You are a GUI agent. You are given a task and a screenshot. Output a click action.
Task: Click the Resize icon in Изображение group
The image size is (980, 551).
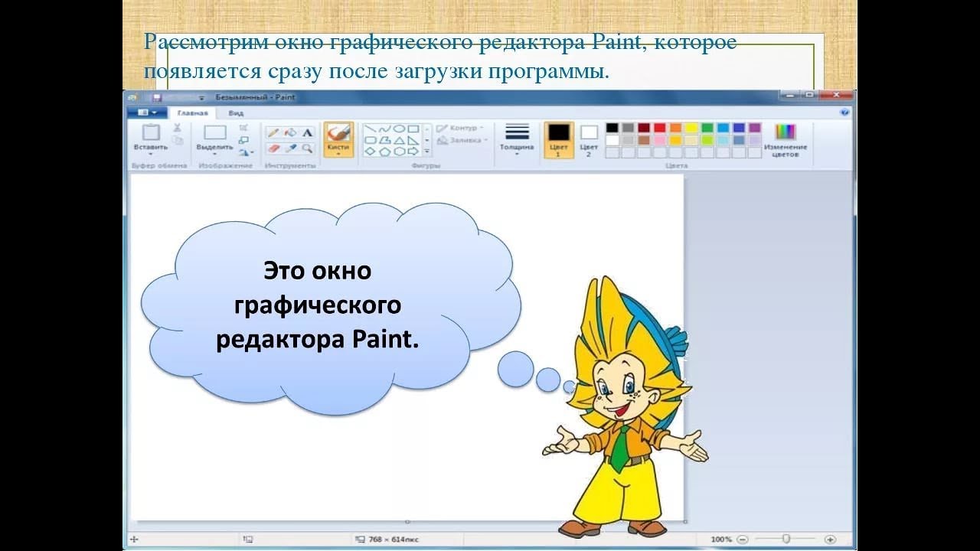pos(243,140)
